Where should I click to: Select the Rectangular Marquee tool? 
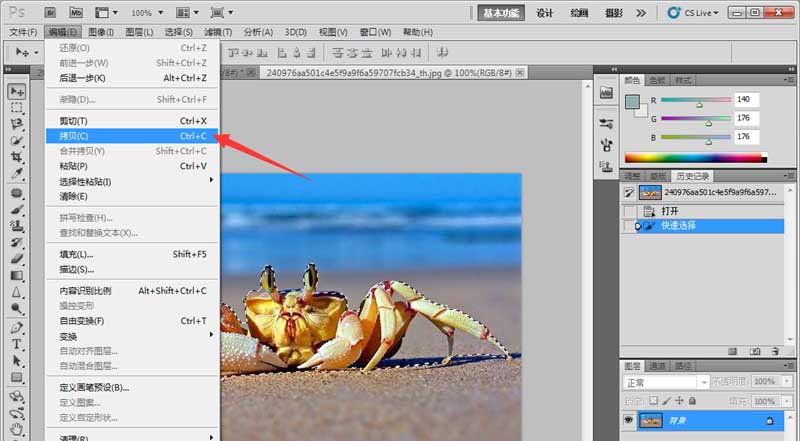pyautogui.click(x=17, y=108)
